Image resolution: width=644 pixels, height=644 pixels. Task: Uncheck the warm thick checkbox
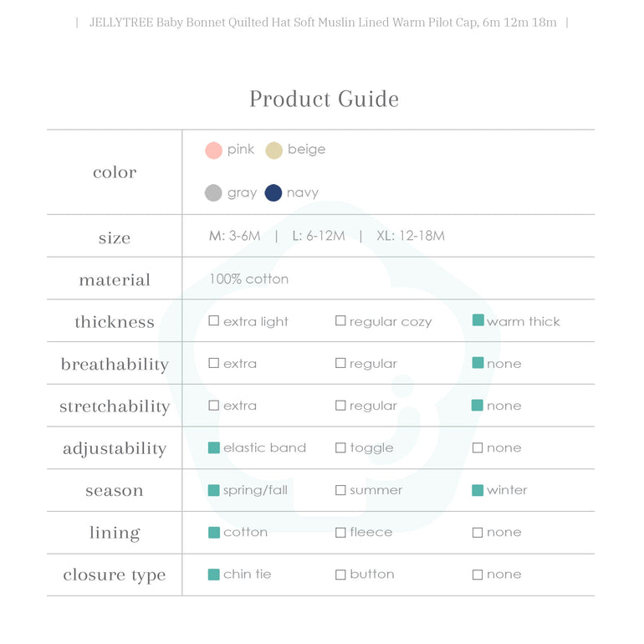(478, 320)
